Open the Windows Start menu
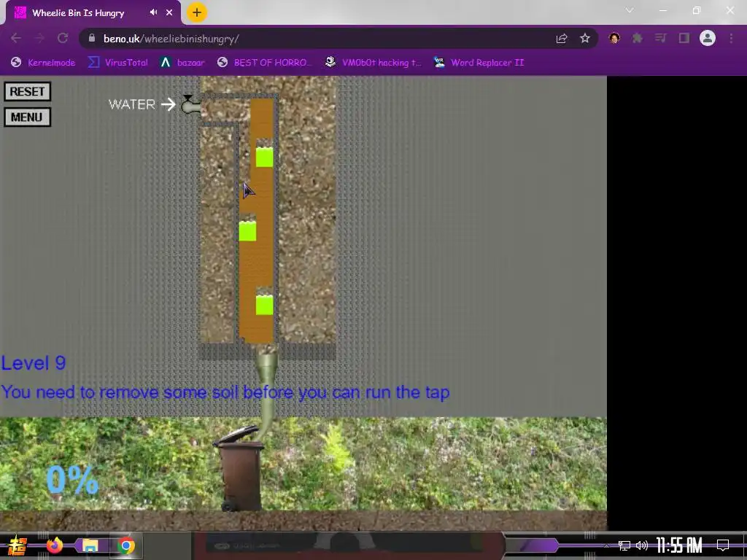The width and height of the screenshot is (747, 560). click(x=18, y=545)
